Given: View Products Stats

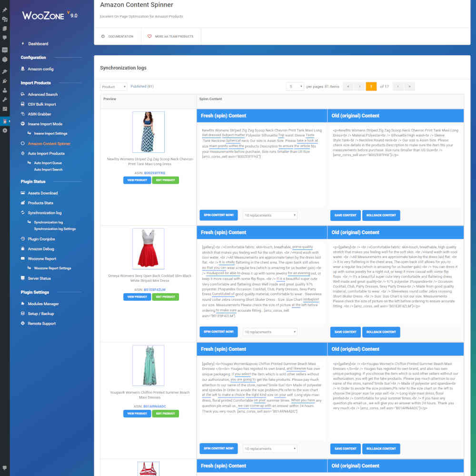Looking at the screenshot, I should (x=40, y=203).
